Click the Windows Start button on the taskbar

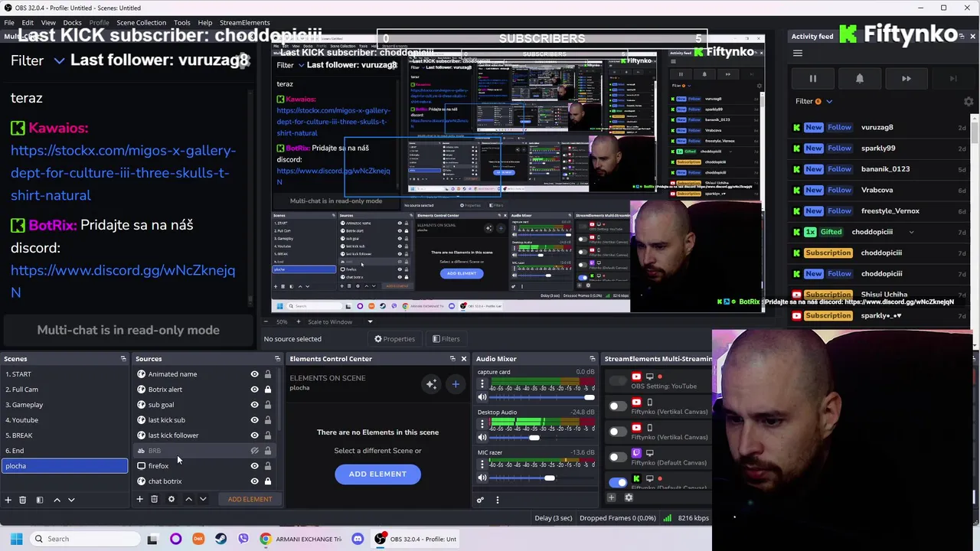(16, 539)
